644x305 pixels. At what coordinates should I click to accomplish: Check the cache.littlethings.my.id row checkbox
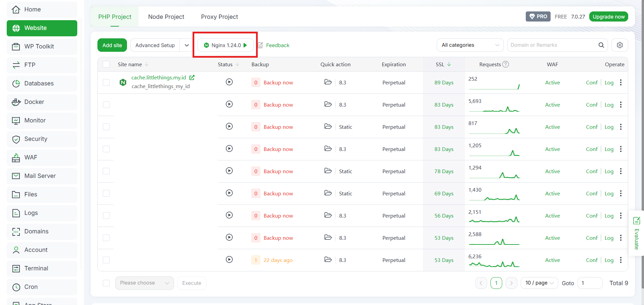point(106,82)
